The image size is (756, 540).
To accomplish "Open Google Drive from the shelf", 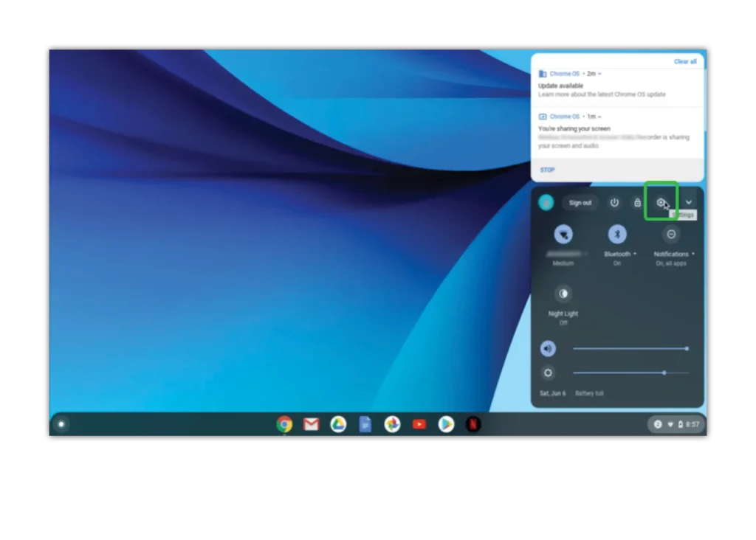I will (x=338, y=424).
